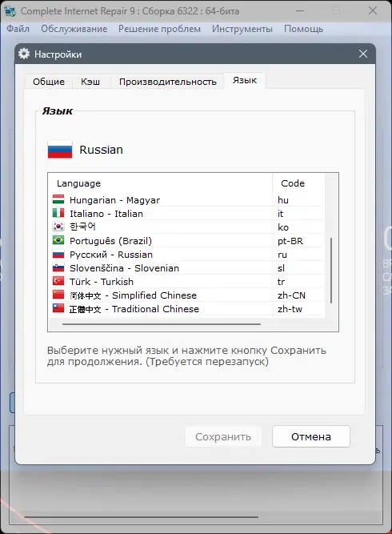Viewport: 392px width, 534px height.
Task: Click the Brazil flag icon
Action: [58, 240]
